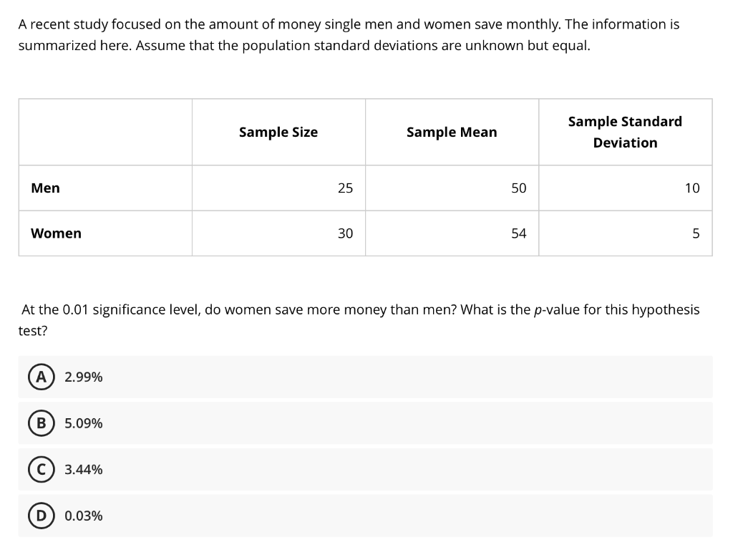Screen dimensions: 733x560
Task: Click the Women sample mean value 54
Action: (518, 233)
